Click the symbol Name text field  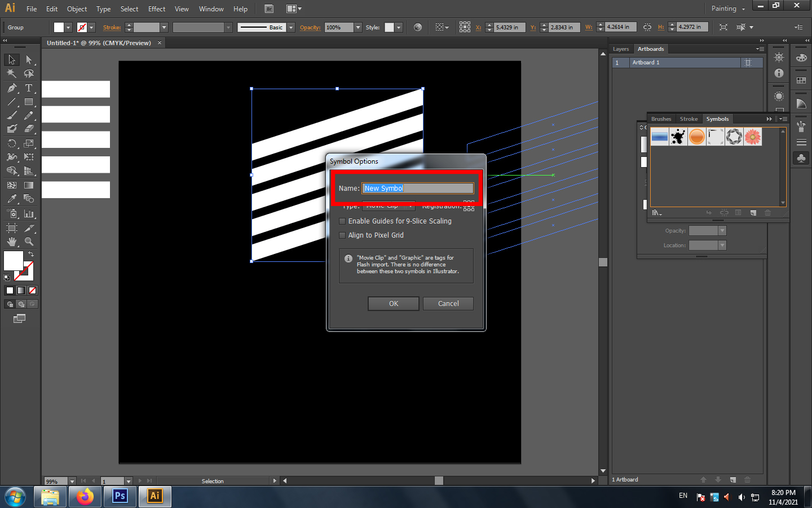pyautogui.click(x=417, y=188)
